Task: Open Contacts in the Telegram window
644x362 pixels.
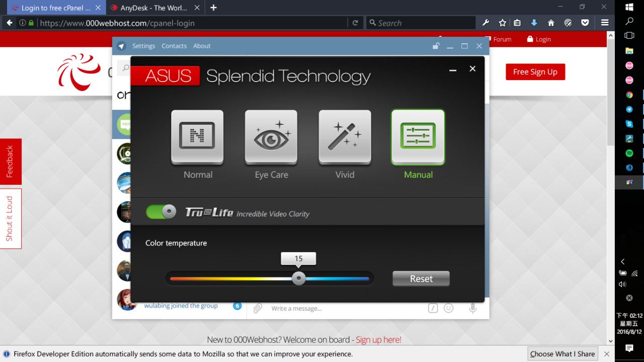Action: point(174,46)
